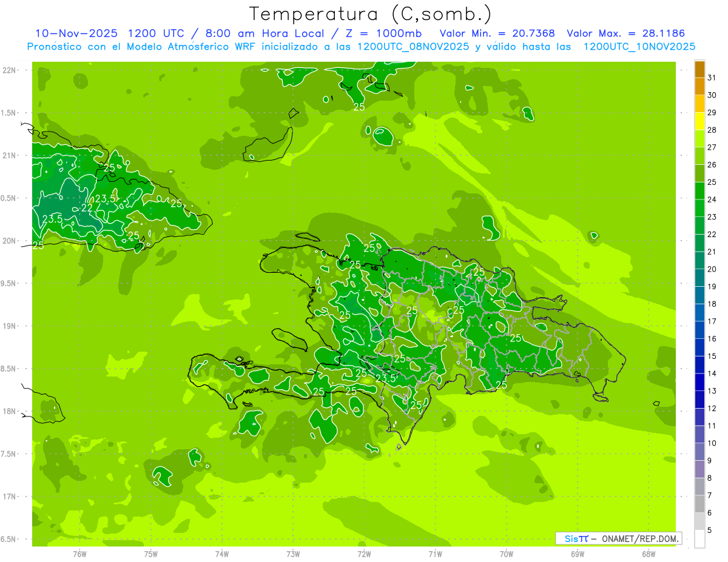Screen dimensions: 728x562
Task: Click the 68W longitude axis label
Action: [649, 554]
